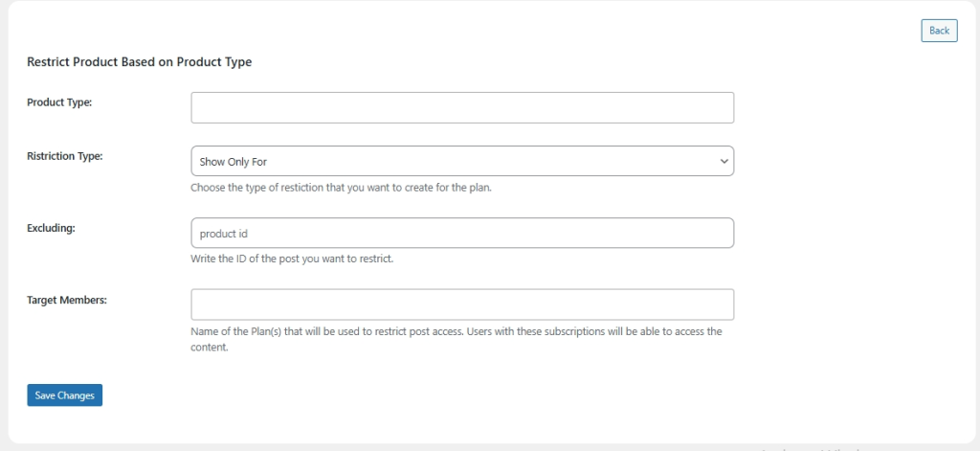Open the Ristriction Type dropdown
Viewport: 980px width, 451px height.
pos(462,161)
